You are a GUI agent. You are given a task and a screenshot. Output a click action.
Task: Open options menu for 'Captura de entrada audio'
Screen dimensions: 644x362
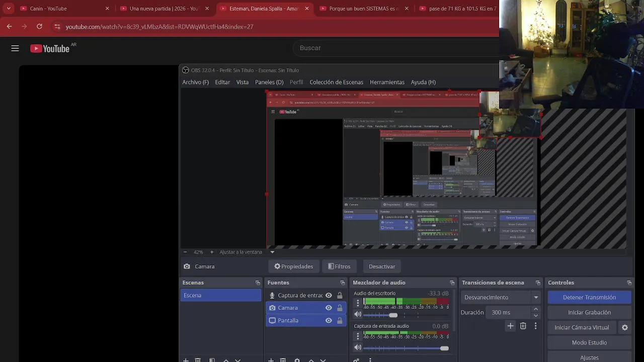pos(358,335)
